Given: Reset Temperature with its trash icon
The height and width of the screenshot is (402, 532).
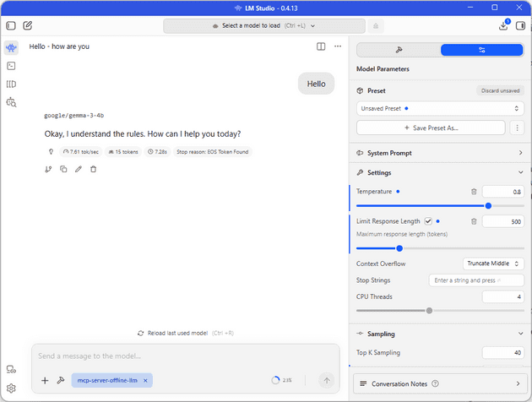Looking at the screenshot, I should (x=474, y=192).
